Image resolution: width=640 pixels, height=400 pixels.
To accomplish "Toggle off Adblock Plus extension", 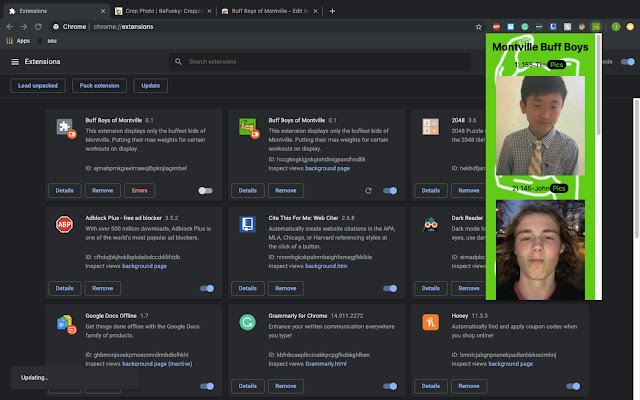I will [x=207, y=289].
